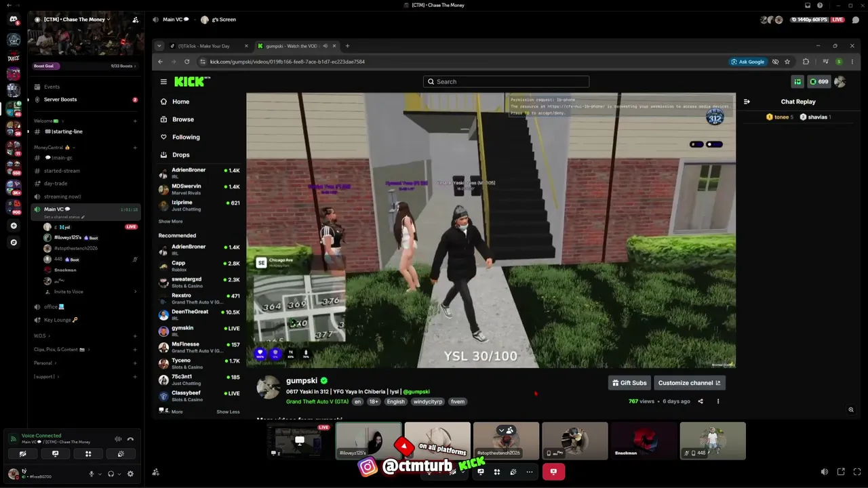Viewport: 868px width, 488px height.
Task: Toggle screen share in voice panel
Action: pyautogui.click(x=56, y=454)
